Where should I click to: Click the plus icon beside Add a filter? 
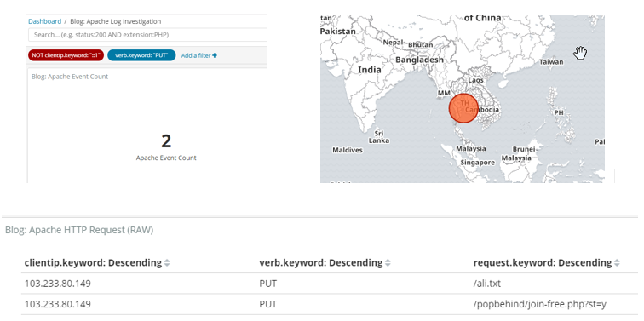pyautogui.click(x=215, y=55)
